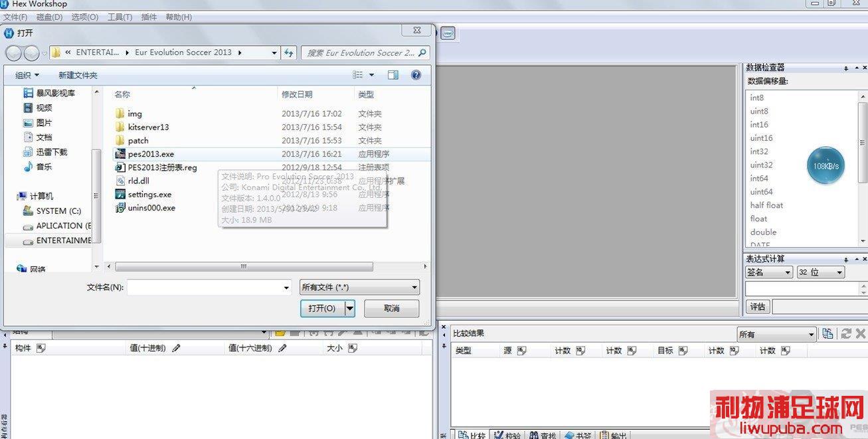Select 网络 in navigation pane
The image size is (868, 439).
click(x=38, y=269)
